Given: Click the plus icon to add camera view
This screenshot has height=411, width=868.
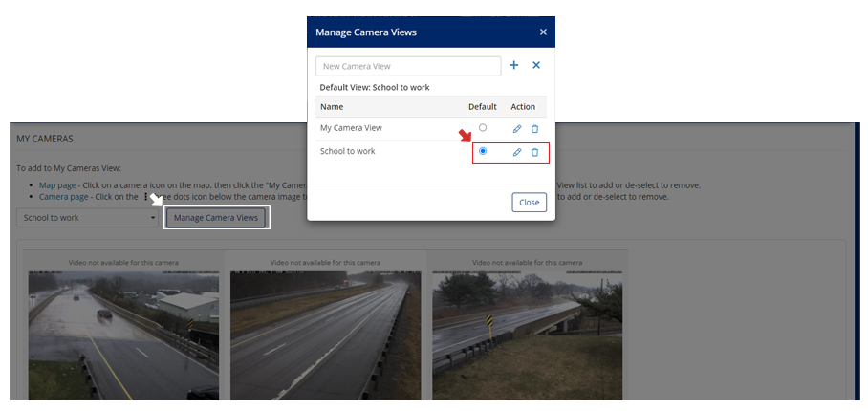Looking at the screenshot, I should pyautogui.click(x=513, y=65).
